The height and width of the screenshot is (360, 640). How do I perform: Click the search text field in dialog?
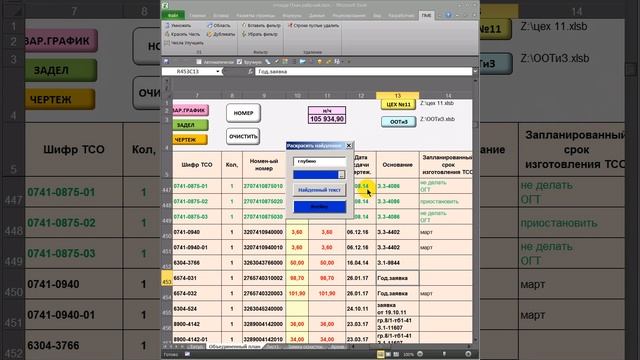319,161
